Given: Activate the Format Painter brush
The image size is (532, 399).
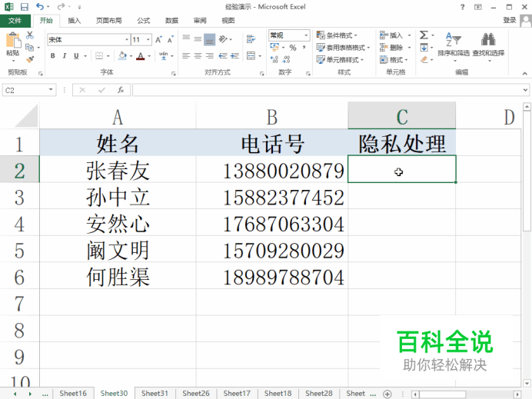Looking at the screenshot, I should pos(30,59).
